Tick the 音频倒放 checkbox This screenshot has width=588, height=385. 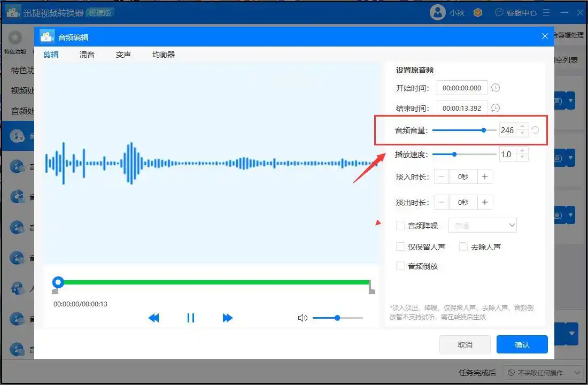400,266
